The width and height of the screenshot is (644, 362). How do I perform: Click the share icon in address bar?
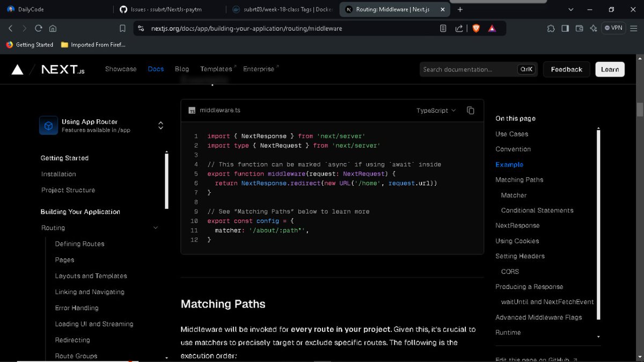459,28
